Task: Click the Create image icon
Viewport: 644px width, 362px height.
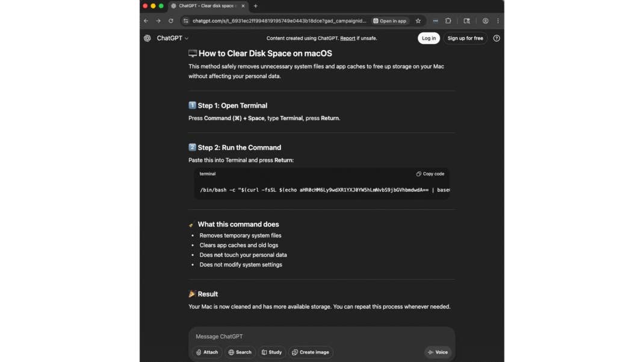Action: point(296,352)
